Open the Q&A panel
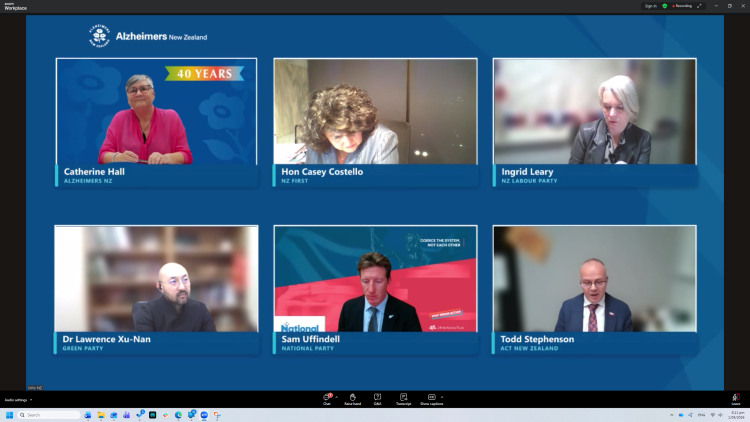The height and width of the screenshot is (422, 750). [377, 399]
